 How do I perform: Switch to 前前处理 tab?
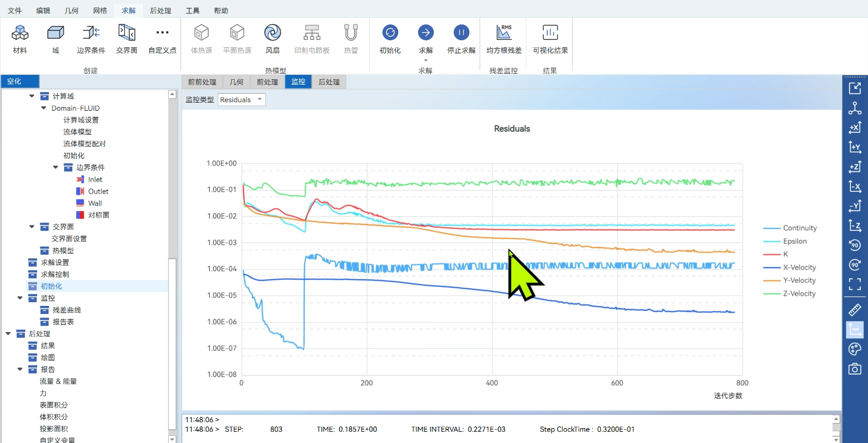202,82
